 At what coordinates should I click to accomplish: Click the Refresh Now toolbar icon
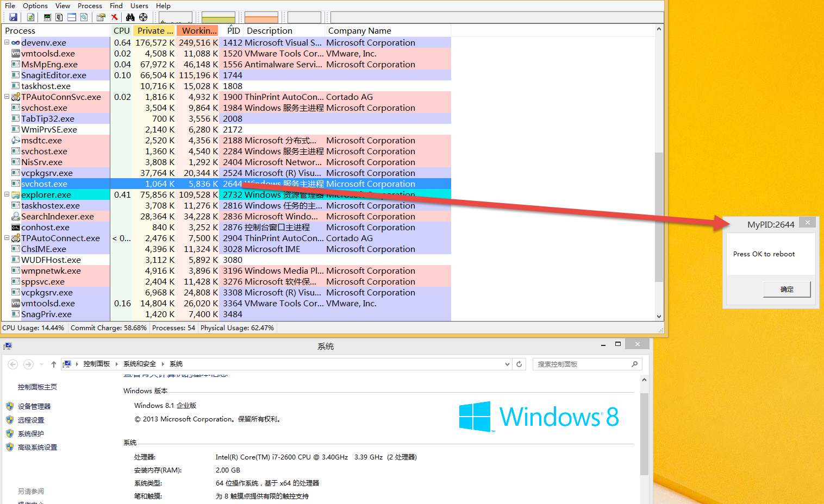click(x=30, y=17)
